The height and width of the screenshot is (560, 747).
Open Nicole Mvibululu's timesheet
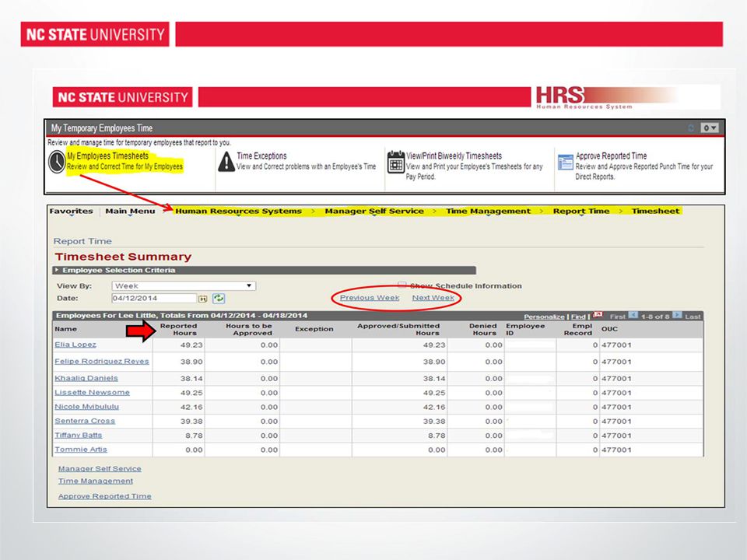(x=86, y=407)
